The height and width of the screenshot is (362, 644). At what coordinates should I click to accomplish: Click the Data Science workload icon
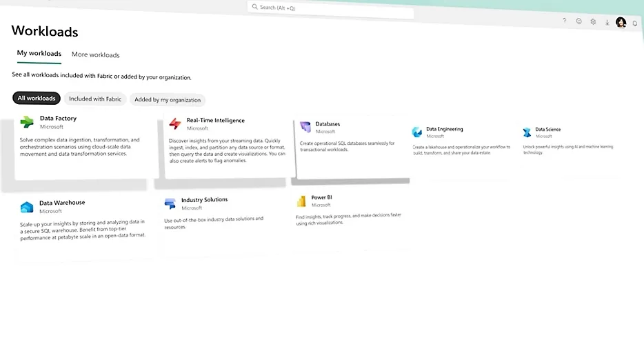coord(527,132)
